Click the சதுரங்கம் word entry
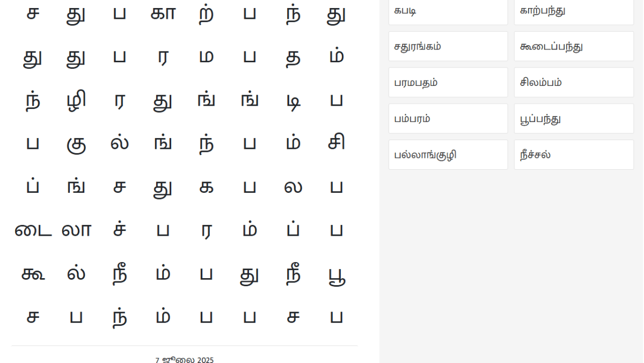Viewport: 644px width, 363px height. pyautogui.click(x=447, y=46)
